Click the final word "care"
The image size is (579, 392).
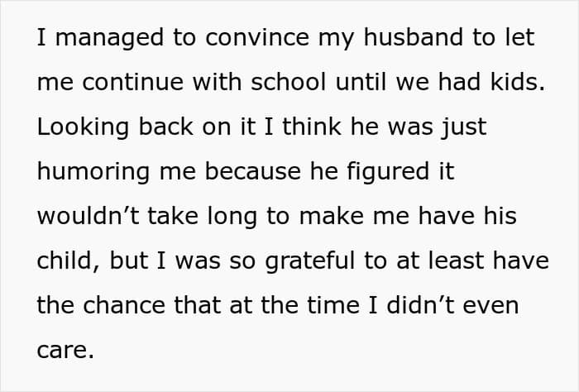tap(64, 351)
